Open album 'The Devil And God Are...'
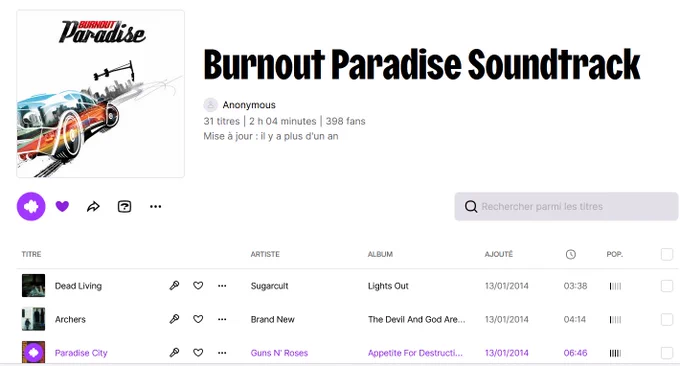Viewport: 680px width, 366px height. pos(416,319)
